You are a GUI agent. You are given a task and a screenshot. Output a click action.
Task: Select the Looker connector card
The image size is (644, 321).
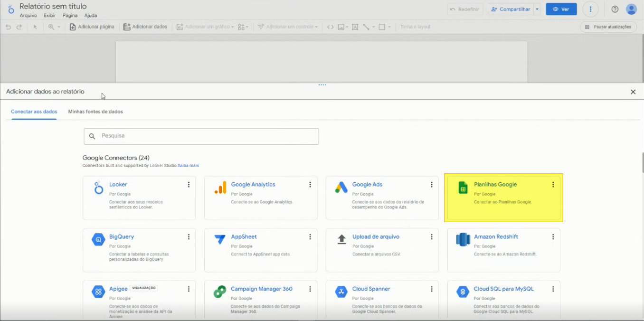pyautogui.click(x=139, y=198)
